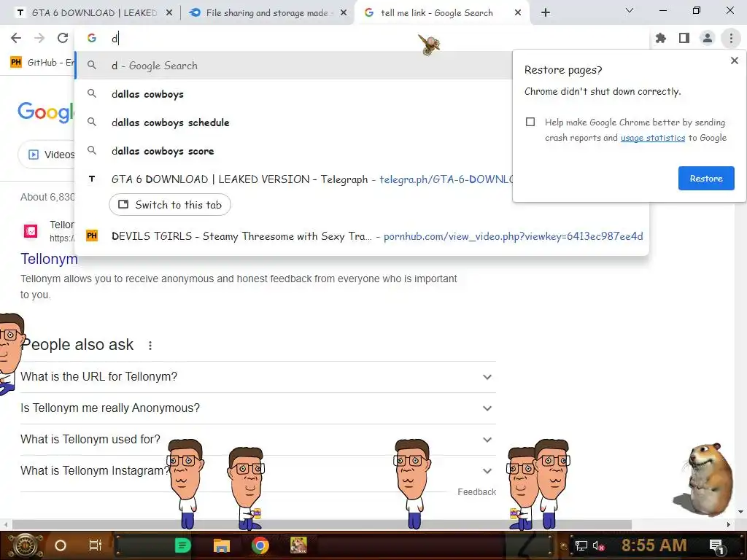The height and width of the screenshot is (560, 747).
Task: Open the notification center icon
Action: click(x=716, y=545)
